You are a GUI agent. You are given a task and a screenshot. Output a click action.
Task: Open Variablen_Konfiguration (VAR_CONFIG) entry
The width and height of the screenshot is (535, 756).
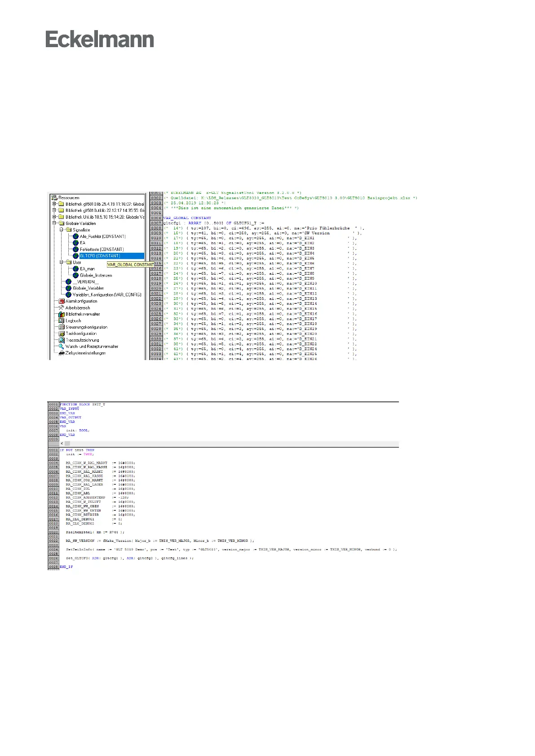107,294
